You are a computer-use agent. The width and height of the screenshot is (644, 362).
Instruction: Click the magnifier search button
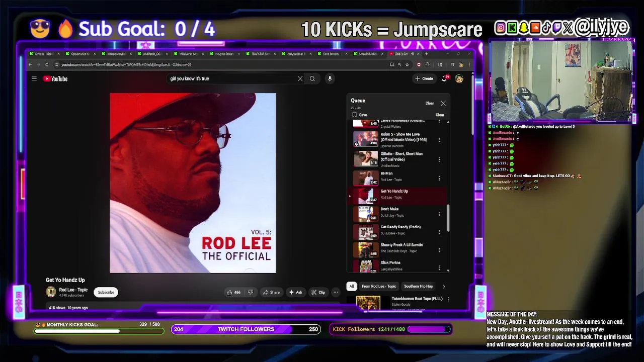coord(312,78)
